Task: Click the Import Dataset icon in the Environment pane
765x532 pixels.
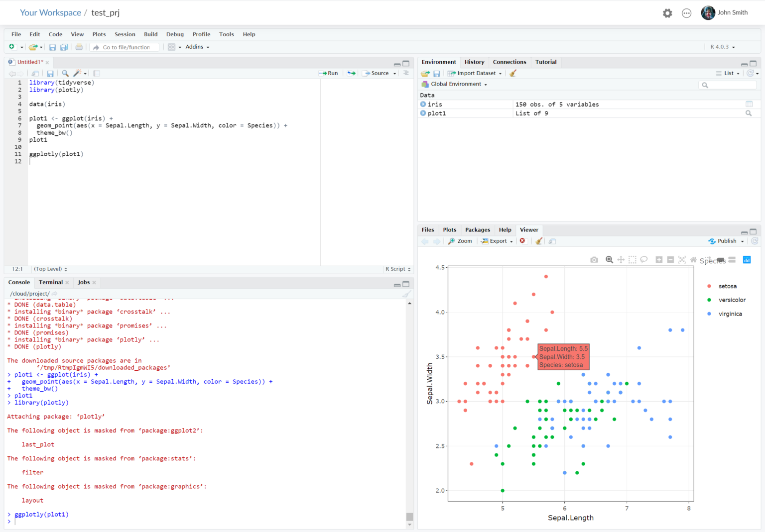Action: (474, 73)
